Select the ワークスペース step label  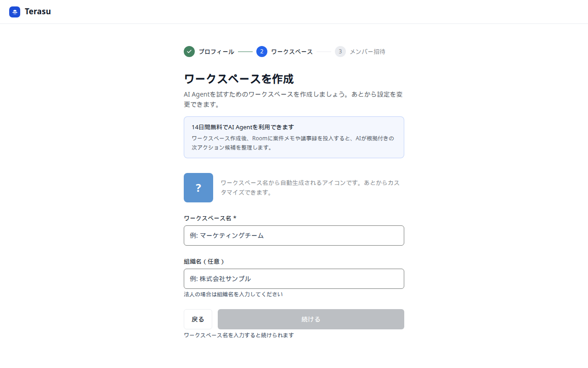[x=292, y=52]
